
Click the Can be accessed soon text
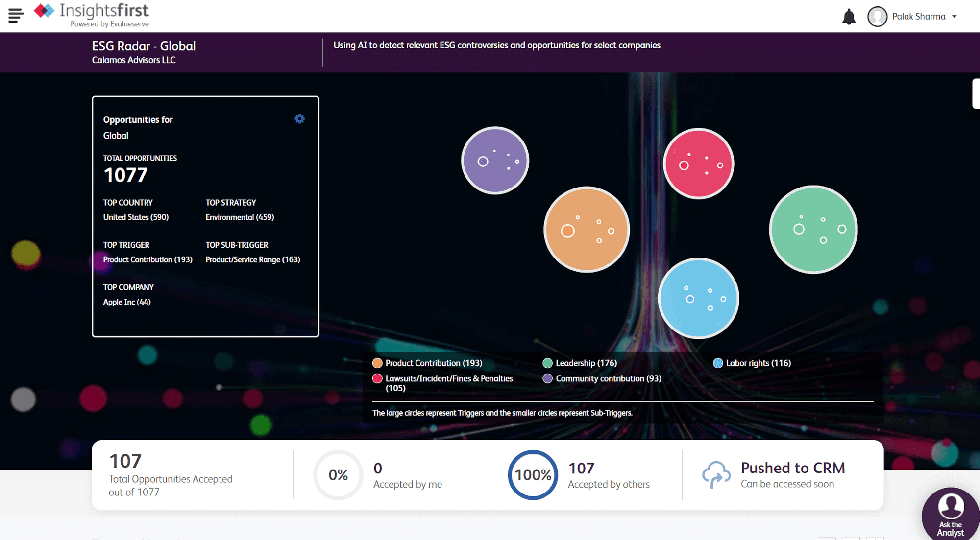787,484
